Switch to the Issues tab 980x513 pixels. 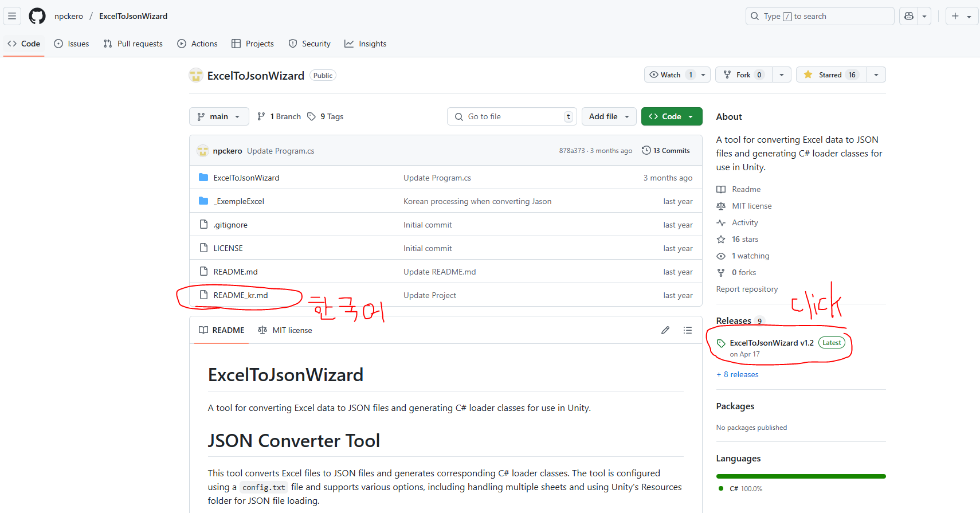72,44
